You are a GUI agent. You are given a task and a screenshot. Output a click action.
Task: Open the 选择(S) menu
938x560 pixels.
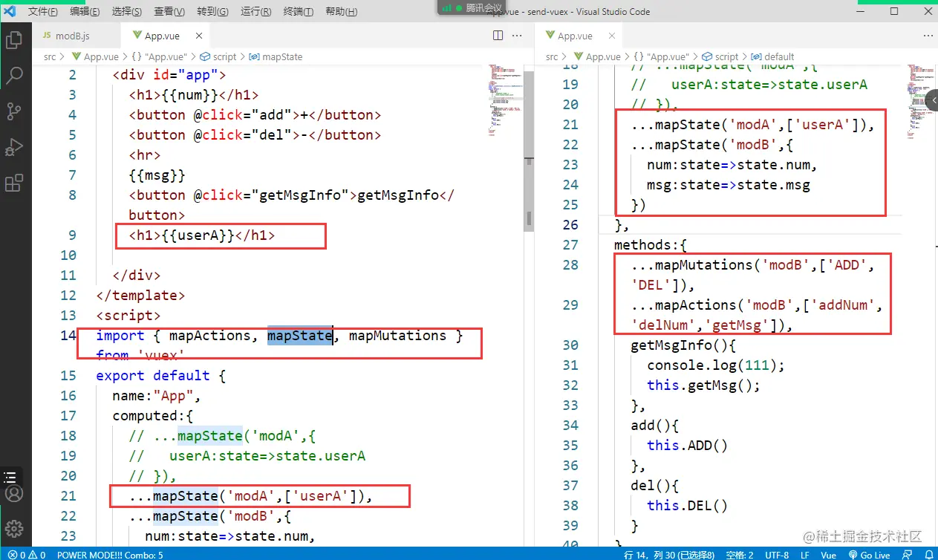(x=127, y=12)
